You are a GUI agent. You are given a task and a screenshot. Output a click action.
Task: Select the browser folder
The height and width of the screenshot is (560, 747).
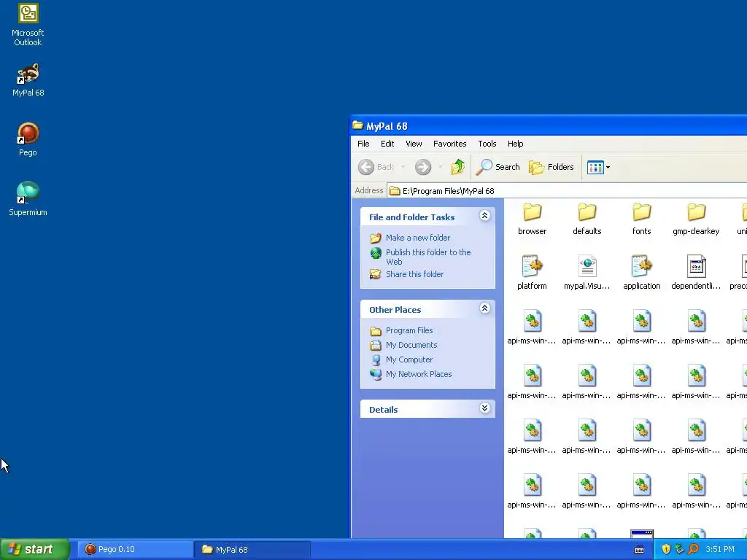[x=532, y=219]
